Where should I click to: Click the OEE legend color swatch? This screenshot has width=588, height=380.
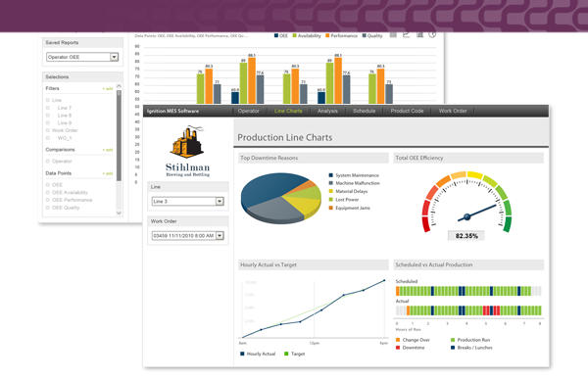click(276, 35)
